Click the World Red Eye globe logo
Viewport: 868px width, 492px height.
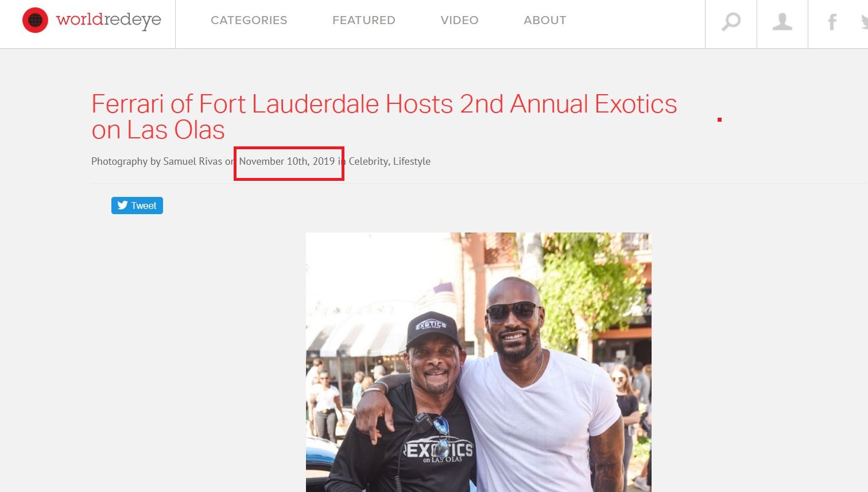35,20
